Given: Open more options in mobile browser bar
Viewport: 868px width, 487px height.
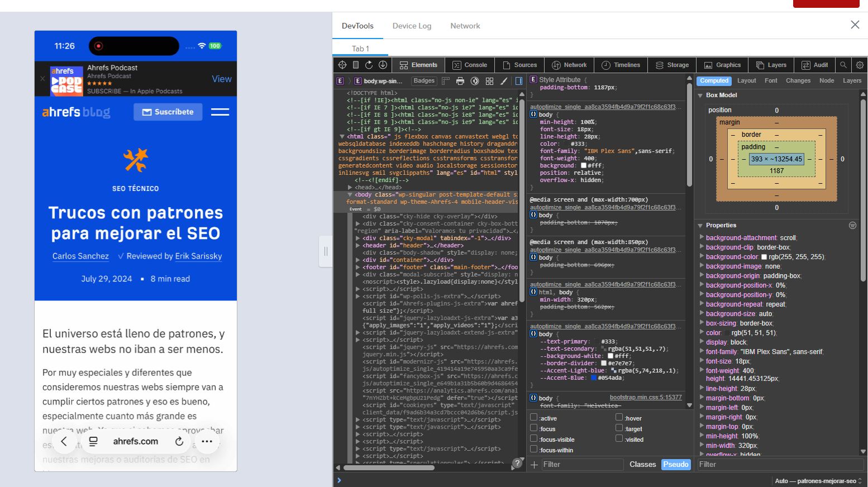Looking at the screenshot, I should [207, 441].
